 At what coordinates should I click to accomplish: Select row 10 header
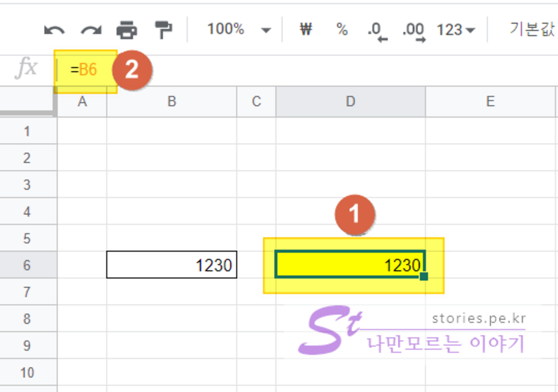(27, 372)
